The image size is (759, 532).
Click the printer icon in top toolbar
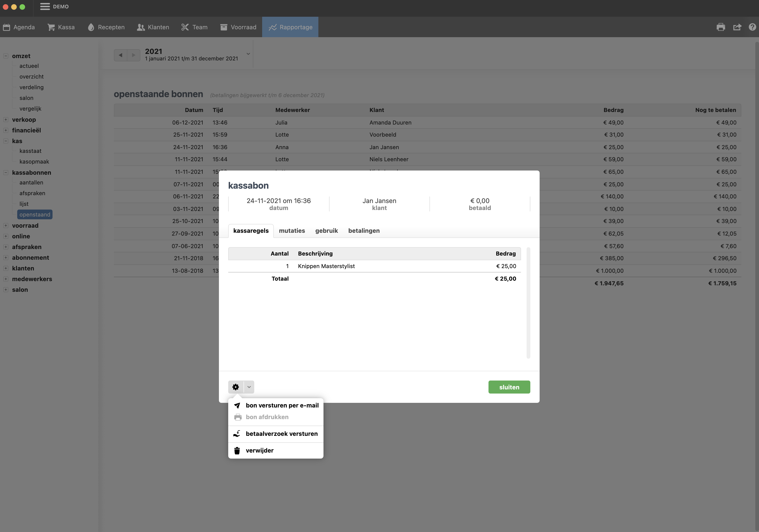coord(721,27)
